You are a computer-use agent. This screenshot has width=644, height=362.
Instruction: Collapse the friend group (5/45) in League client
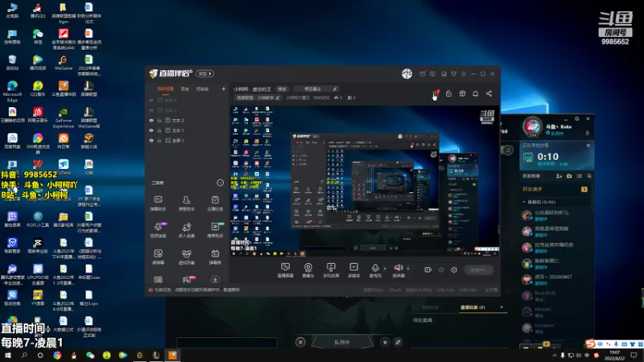point(524,202)
